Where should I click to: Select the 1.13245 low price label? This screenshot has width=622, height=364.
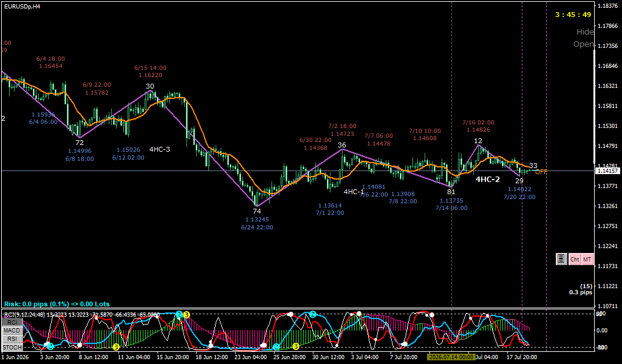pyautogui.click(x=257, y=220)
